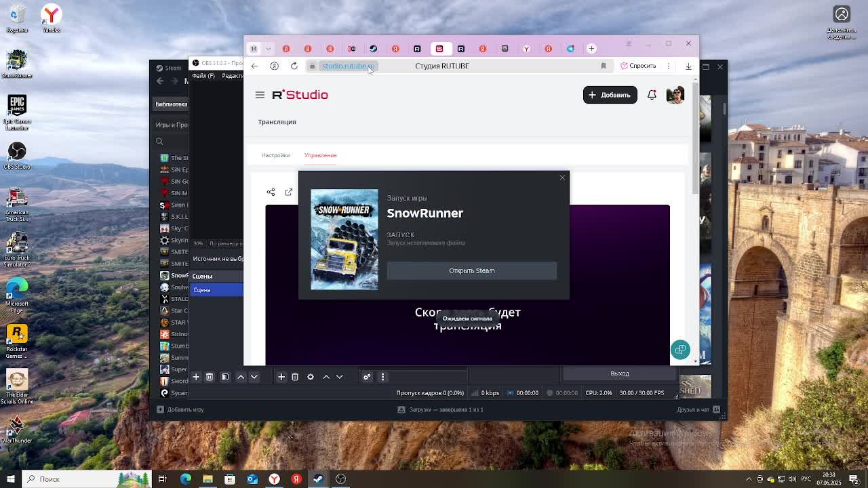Select STALCRAFT entry in Steam library list
The width and height of the screenshot is (868, 488).
tap(174, 299)
